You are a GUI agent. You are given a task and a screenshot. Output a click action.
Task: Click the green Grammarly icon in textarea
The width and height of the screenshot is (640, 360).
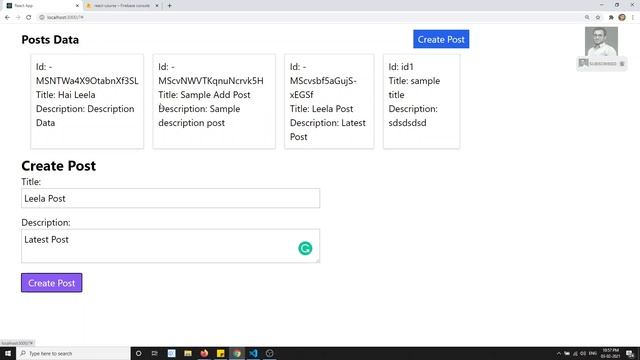pos(305,248)
